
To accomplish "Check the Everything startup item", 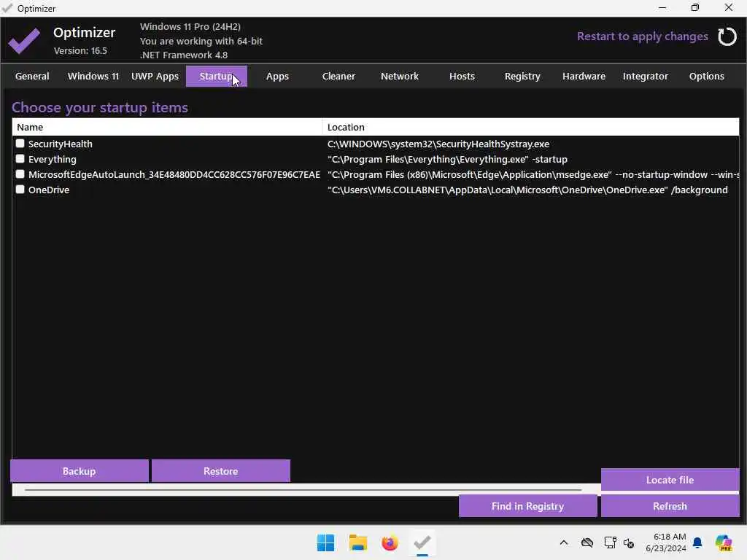I will pyautogui.click(x=20, y=158).
